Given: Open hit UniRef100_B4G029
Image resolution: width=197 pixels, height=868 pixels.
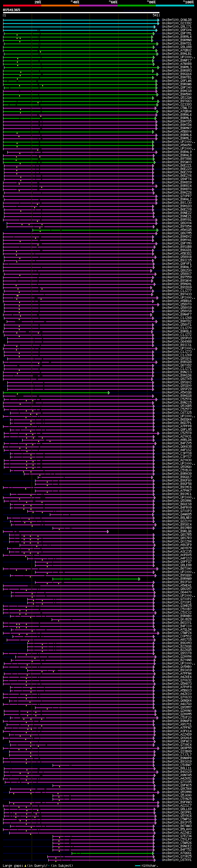Looking at the screenshot, I should point(176,772).
